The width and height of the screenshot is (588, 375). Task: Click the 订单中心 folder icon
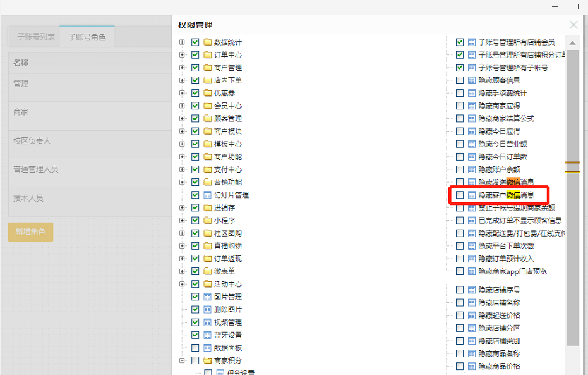(208, 55)
